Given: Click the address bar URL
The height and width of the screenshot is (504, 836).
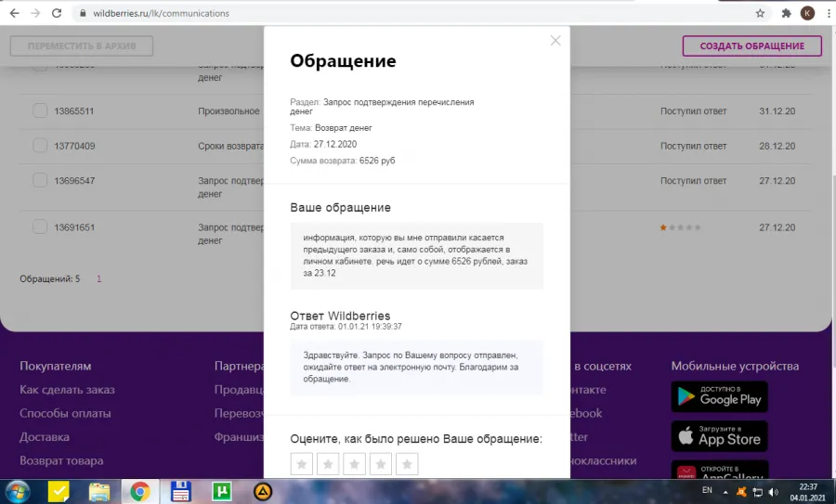Looking at the screenshot, I should [x=161, y=13].
